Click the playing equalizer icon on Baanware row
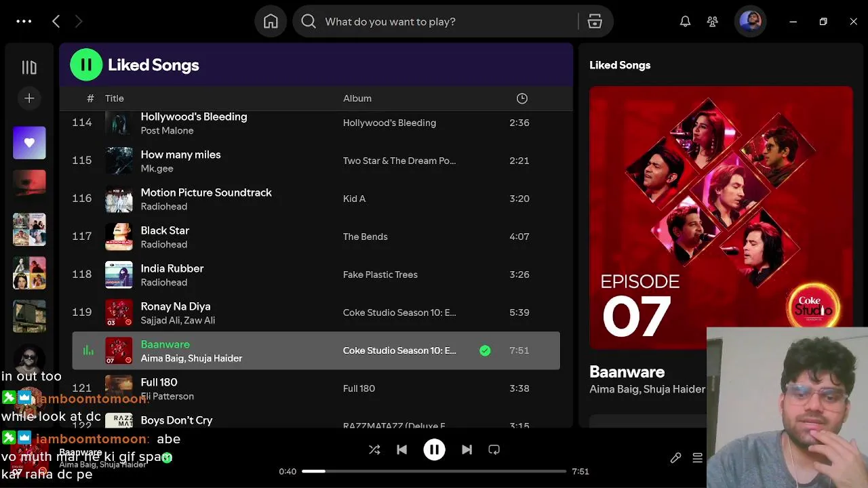The image size is (868, 488). click(88, 350)
